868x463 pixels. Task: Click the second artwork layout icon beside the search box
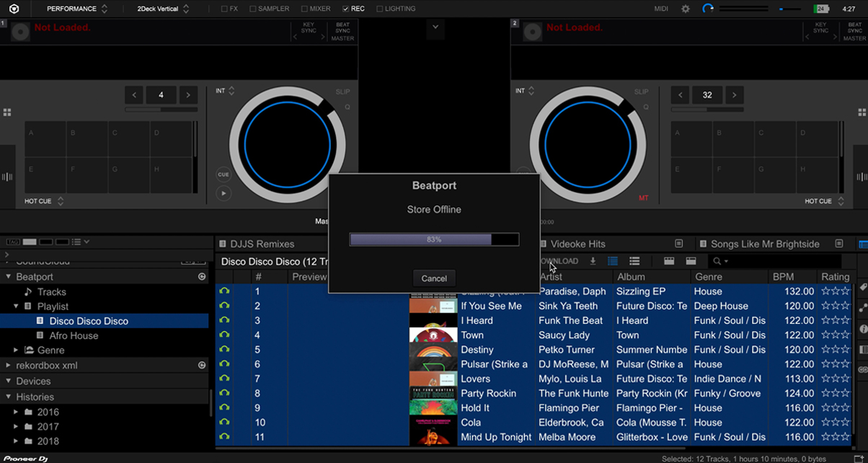click(x=691, y=261)
